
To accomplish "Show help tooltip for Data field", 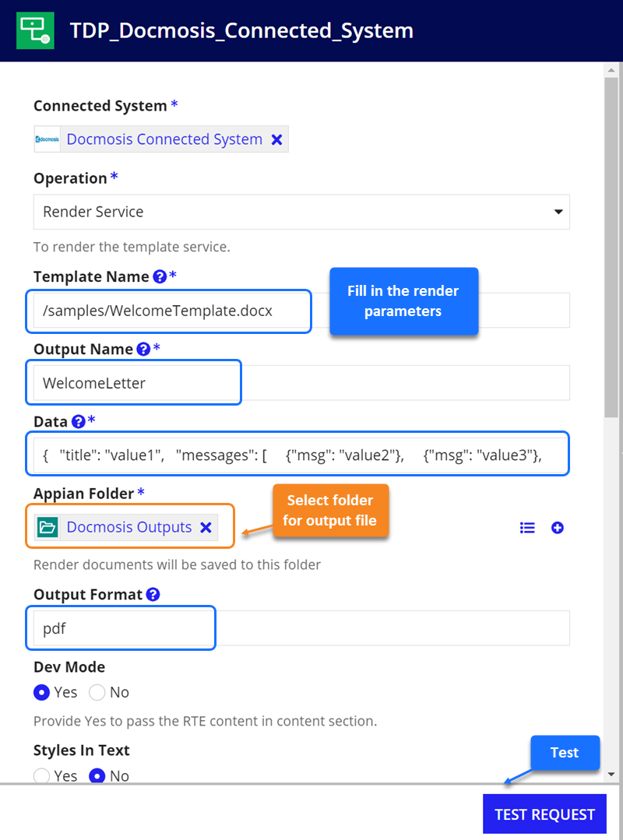I will coord(78,422).
